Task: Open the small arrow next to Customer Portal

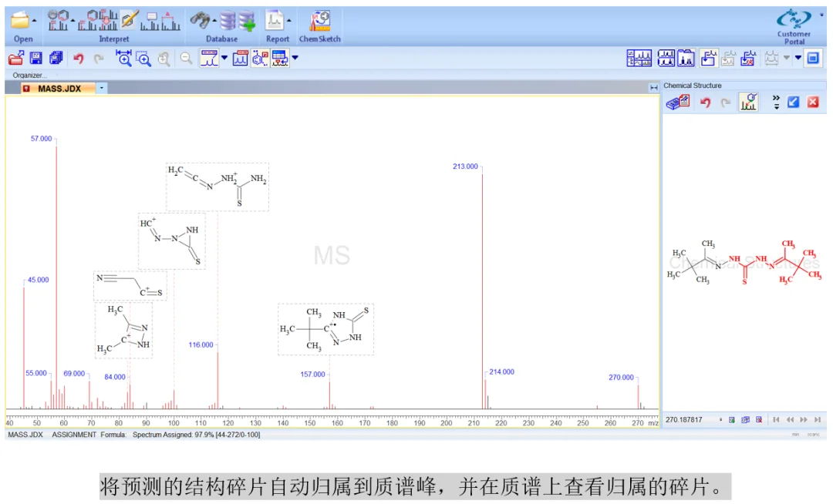Action: tap(821, 15)
